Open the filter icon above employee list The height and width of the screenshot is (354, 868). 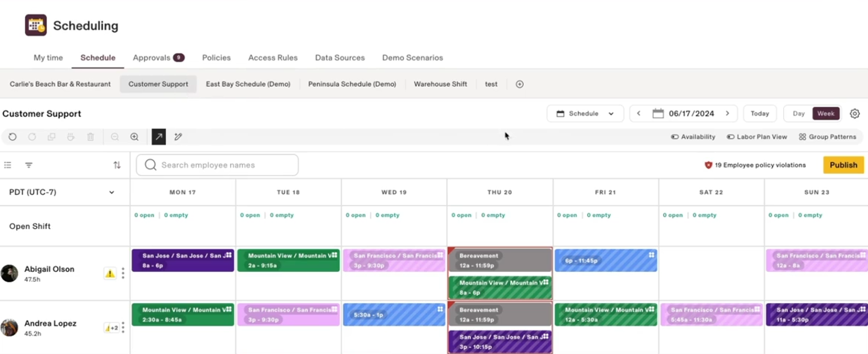tap(29, 165)
